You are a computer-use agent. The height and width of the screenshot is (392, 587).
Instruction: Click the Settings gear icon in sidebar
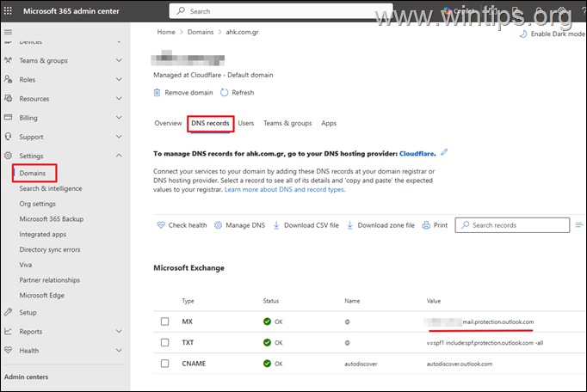pos(8,156)
